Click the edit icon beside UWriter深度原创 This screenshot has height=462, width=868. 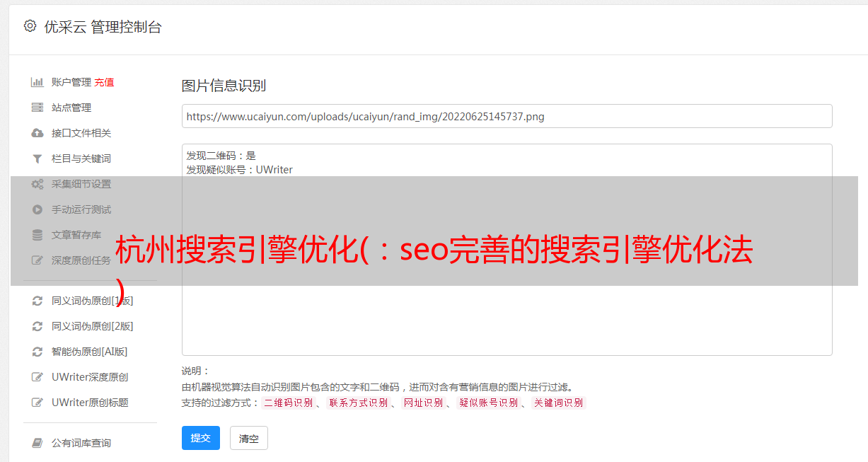click(37, 377)
